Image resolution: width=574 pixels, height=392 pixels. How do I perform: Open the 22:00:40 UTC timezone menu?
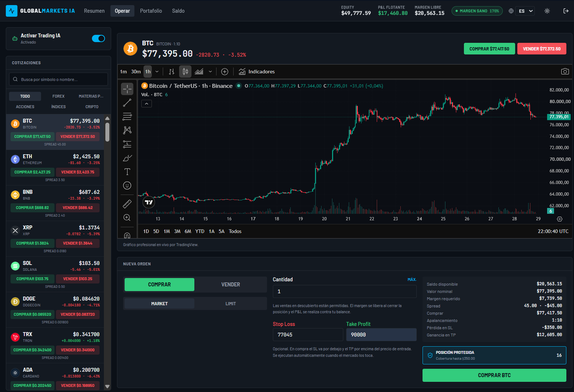click(x=553, y=231)
